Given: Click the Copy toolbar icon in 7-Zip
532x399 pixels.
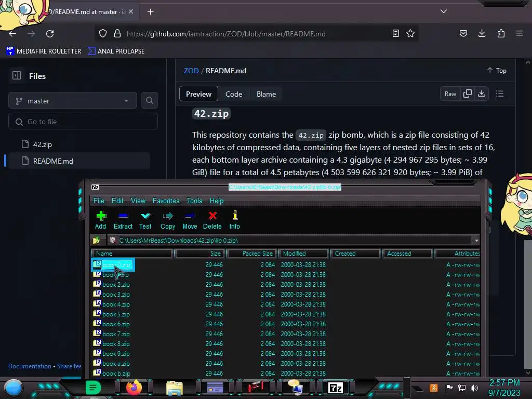Looking at the screenshot, I should (x=168, y=216).
